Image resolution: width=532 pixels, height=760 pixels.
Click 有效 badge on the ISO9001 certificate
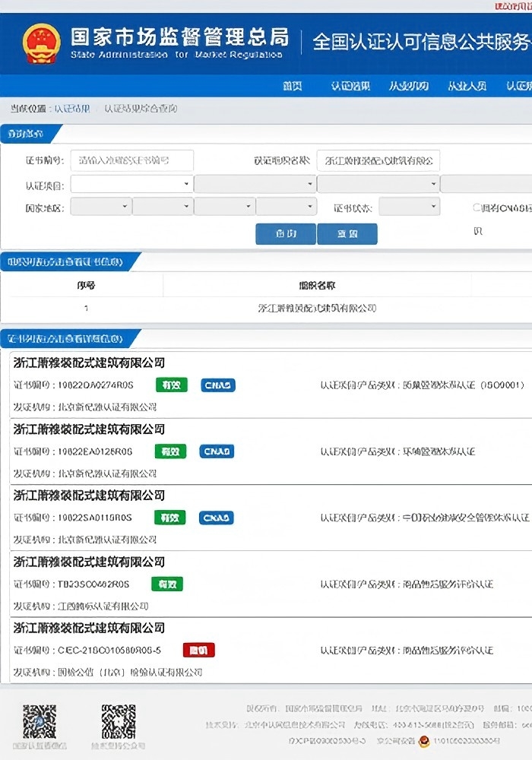click(172, 385)
